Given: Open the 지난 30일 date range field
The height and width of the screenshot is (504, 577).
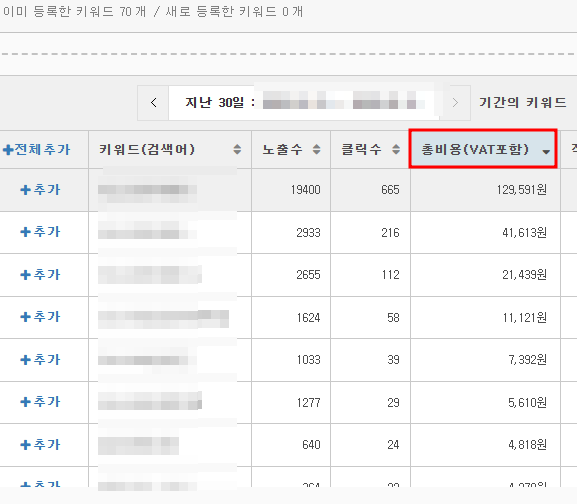Looking at the screenshot, I should click(x=304, y=103).
